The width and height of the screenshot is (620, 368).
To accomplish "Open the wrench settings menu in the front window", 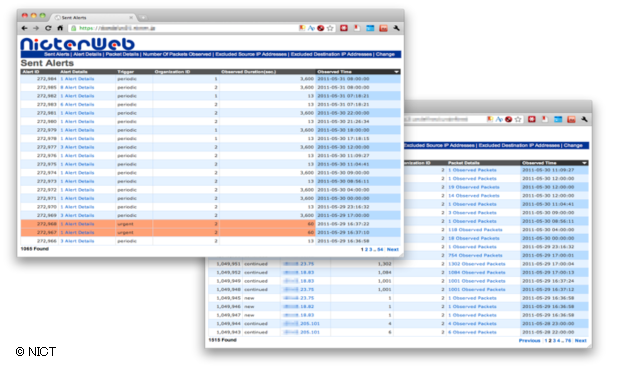I will pyautogui.click(x=396, y=28).
